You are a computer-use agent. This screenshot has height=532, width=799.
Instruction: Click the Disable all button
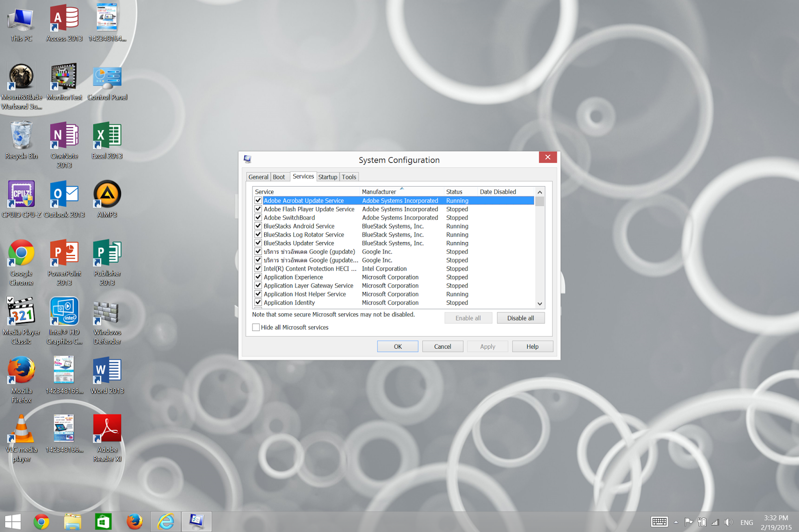coord(520,318)
